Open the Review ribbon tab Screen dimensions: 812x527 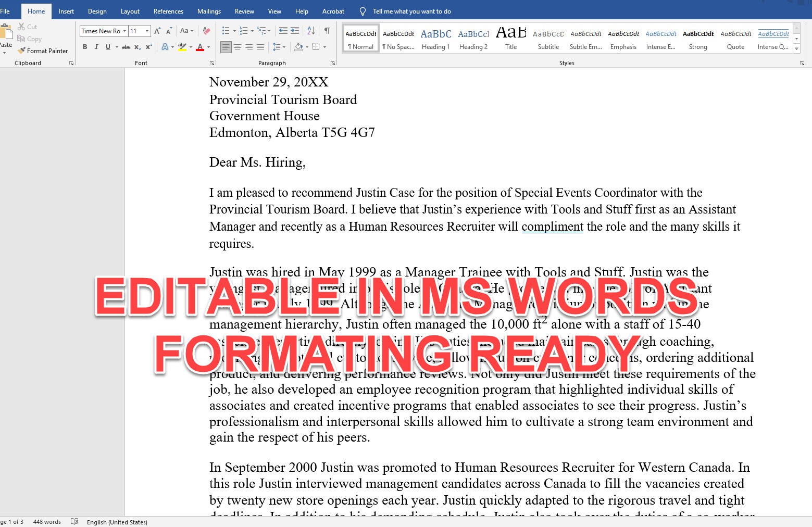(x=244, y=11)
